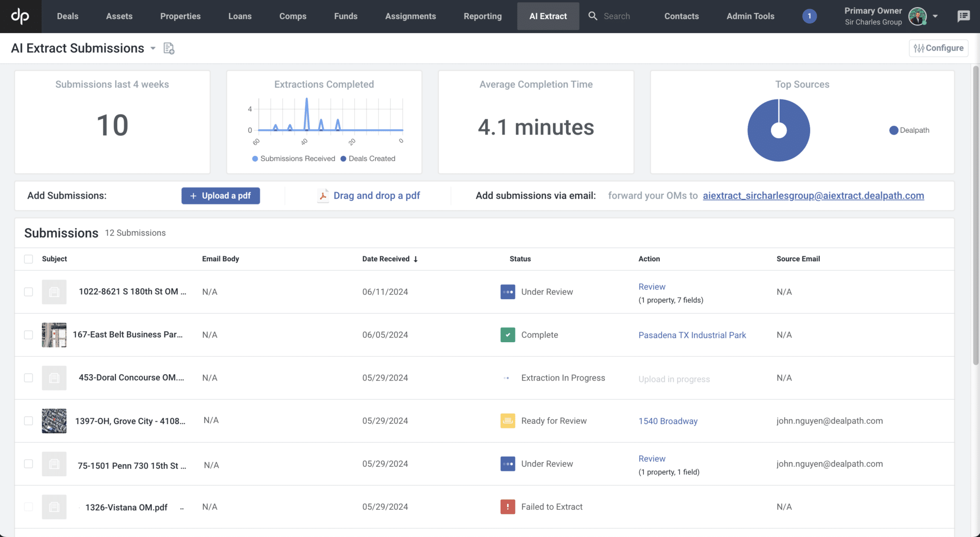Check the 453-Doral Concourse row checkbox
The height and width of the screenshot is (537, 980).
29,378
